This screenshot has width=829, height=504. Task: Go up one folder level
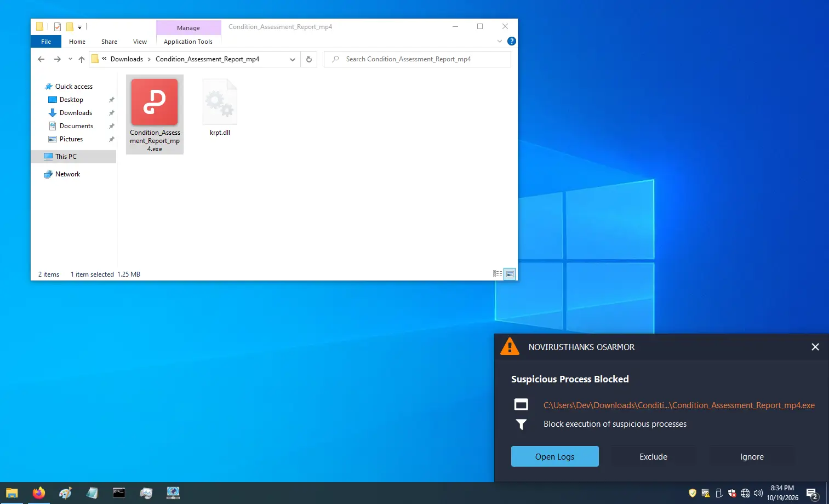[x=82, y=59]
